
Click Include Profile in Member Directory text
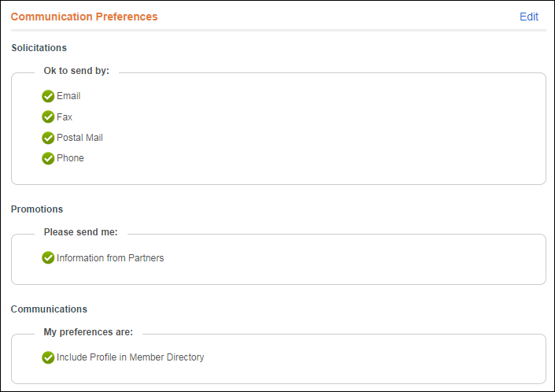tap(130, 357)
